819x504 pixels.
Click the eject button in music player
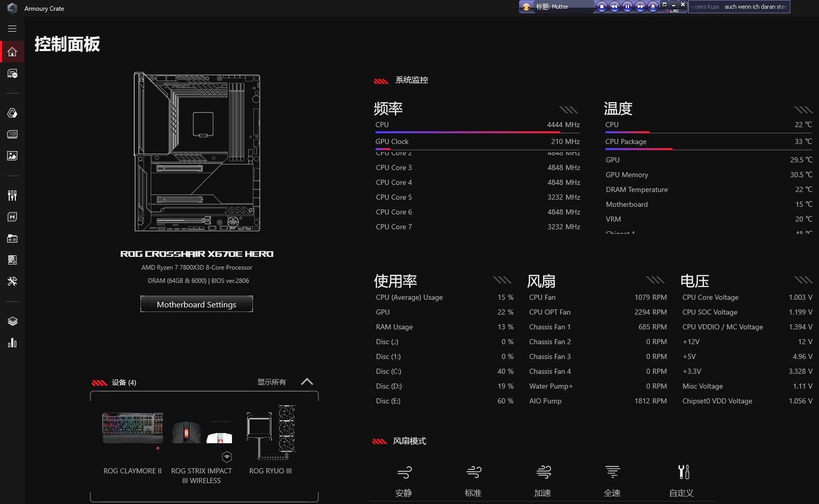pos(652,7)
